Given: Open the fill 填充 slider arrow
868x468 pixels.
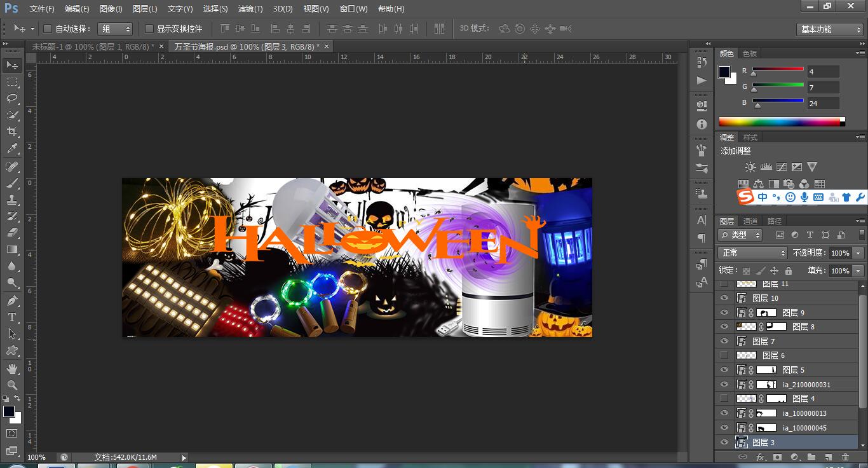Looking at the screenshot, I should pos(858,271).
